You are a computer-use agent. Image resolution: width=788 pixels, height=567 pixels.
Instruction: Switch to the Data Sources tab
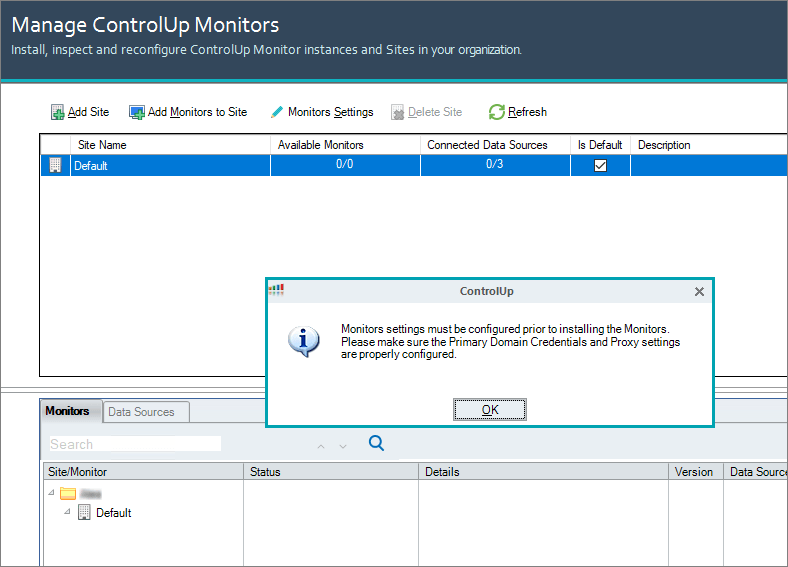click(141, 412)
